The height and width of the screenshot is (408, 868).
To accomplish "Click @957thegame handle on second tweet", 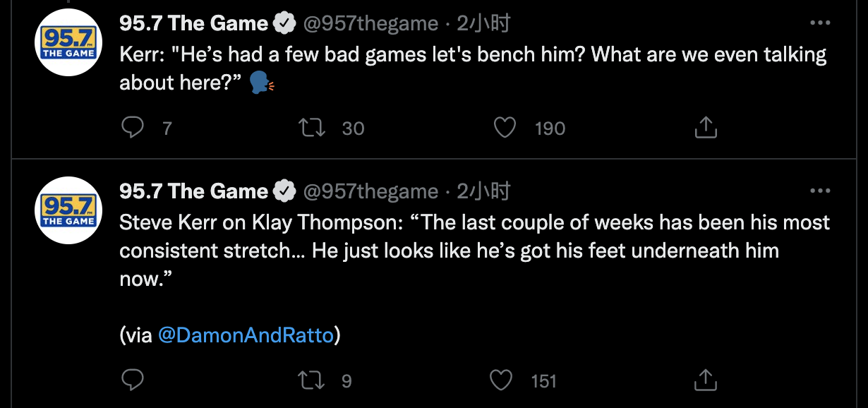I will pyautogui.click(x=370, y=191).
